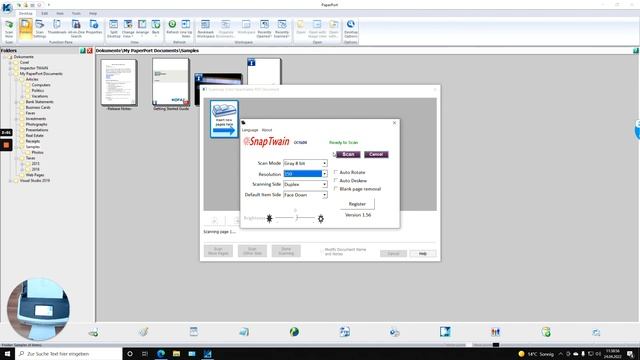Screen dimensions: 640x360
Task: Click the Bookmark Workspace icon
Action: pyautogui.click(x=205, y=28)
